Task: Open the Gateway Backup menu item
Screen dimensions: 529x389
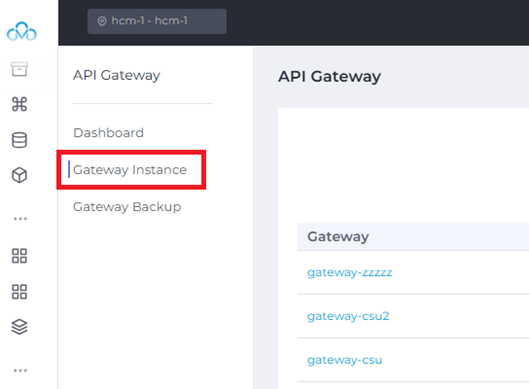Action: coord(127,207)
